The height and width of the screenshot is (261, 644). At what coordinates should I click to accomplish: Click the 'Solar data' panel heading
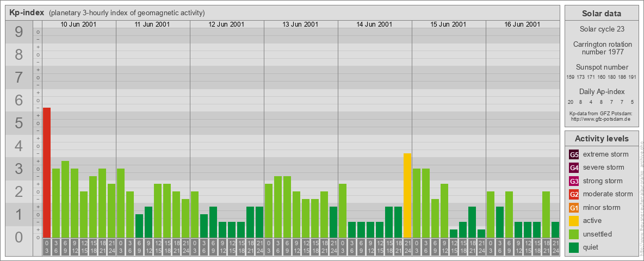602,14
